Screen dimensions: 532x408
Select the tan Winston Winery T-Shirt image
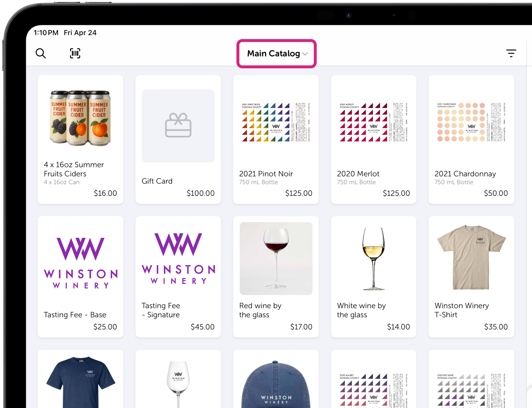(471, 258)
